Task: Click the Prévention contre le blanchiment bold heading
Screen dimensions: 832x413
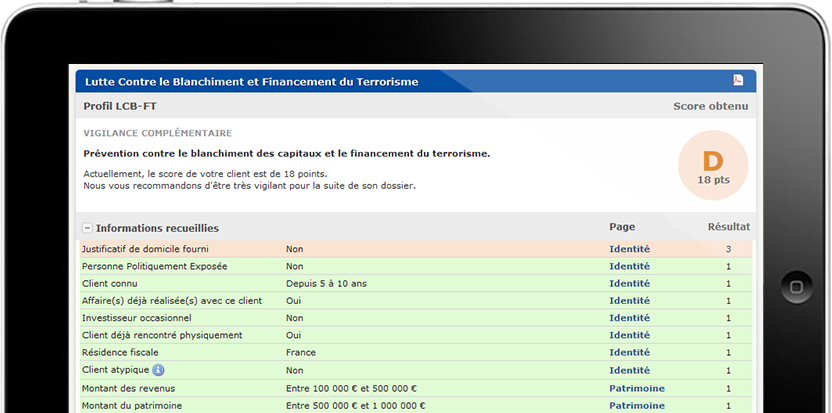Action: (x=287, y=154)
